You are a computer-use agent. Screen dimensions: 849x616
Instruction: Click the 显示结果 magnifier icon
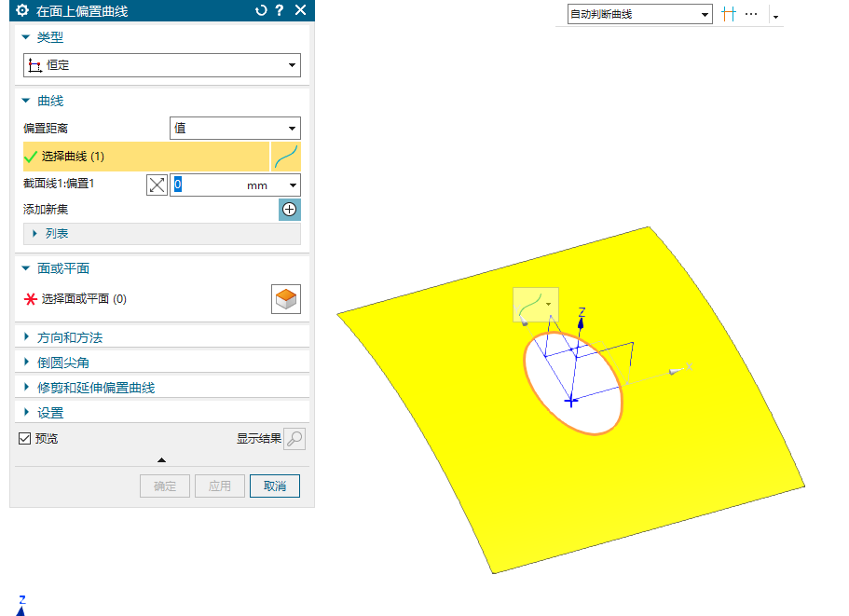click(294, 439)
